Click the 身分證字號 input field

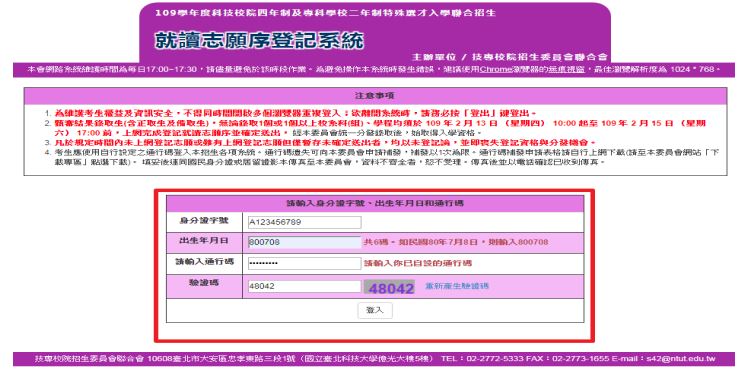304,222
